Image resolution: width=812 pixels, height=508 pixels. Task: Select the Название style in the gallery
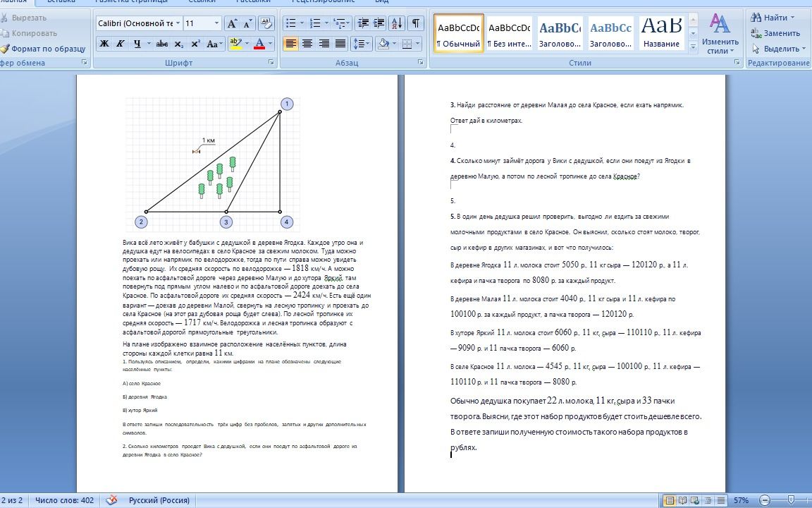[661, 33]
